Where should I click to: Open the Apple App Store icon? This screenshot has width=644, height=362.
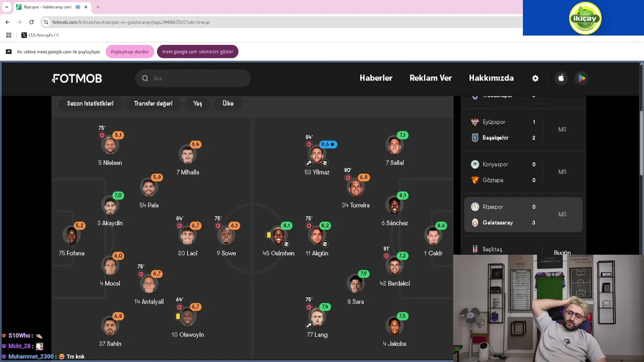(561, 78)
